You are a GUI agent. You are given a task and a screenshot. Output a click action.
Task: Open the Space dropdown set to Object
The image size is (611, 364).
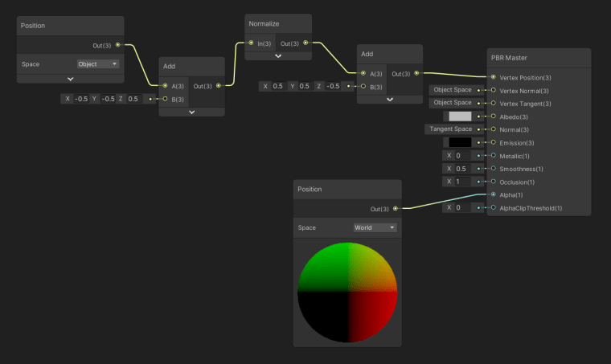click(x=98, y=64)
